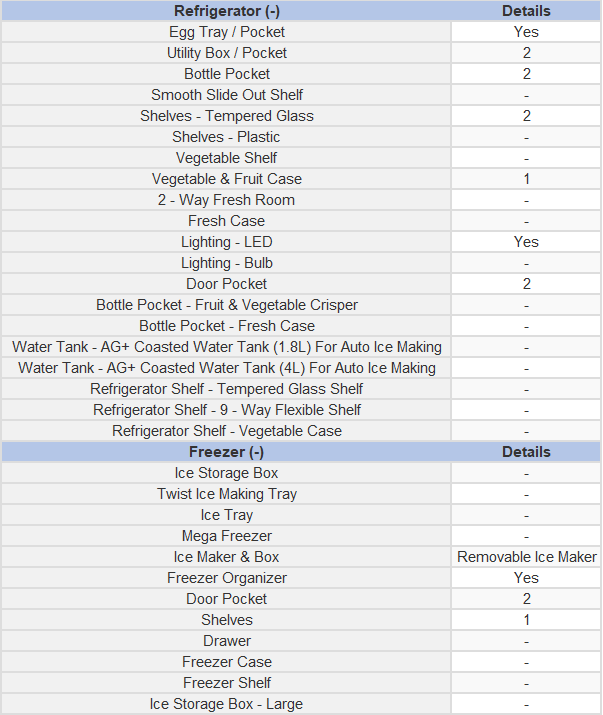Select the Ice Storage Box - Large row

point(301,704)
